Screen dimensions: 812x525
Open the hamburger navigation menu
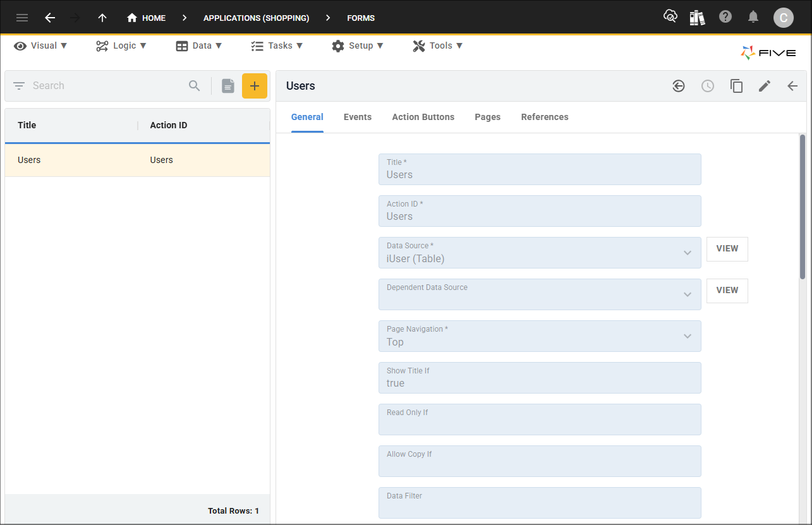click(22, 18)
